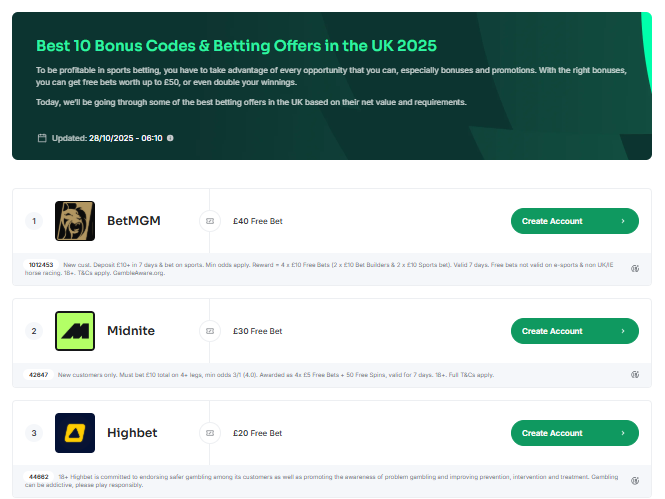Click the bonus icon beside £40 Free Bet

pos(210,221)
